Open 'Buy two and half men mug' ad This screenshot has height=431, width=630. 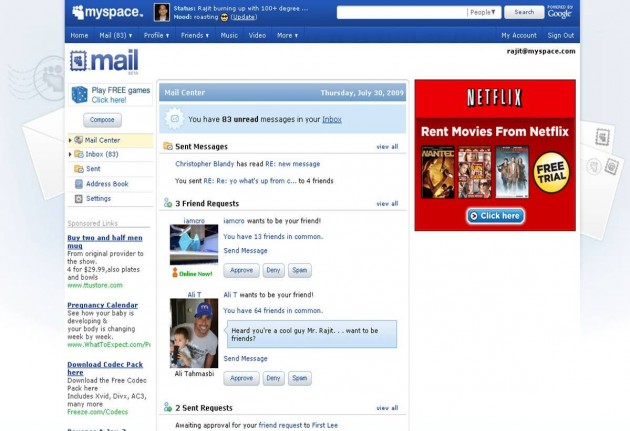(x=105, y=241)
